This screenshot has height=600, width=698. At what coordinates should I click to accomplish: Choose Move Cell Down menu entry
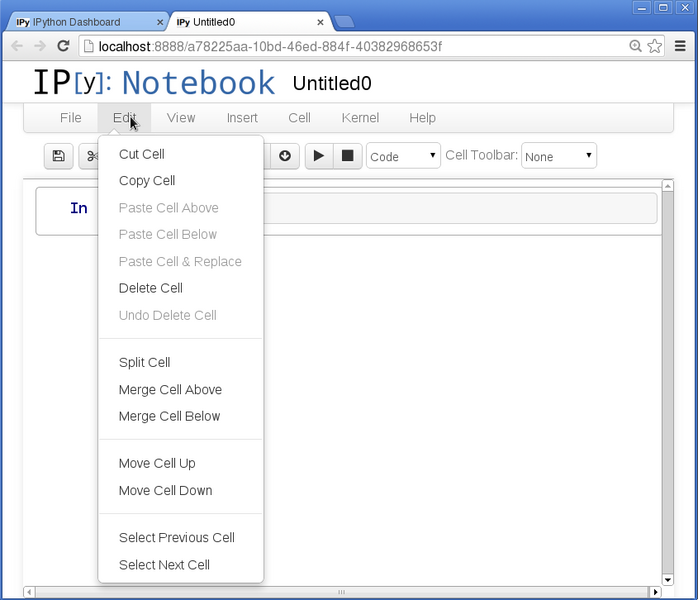click(x=181, y=491)
